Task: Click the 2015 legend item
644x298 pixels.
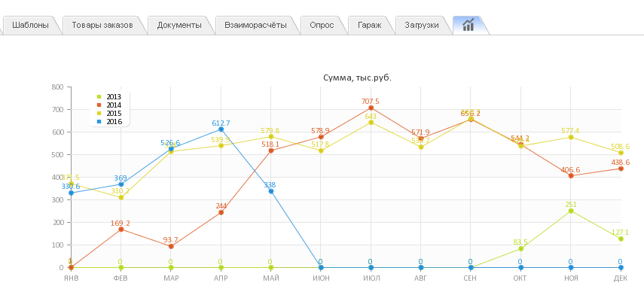Action: tap(108, 114)
